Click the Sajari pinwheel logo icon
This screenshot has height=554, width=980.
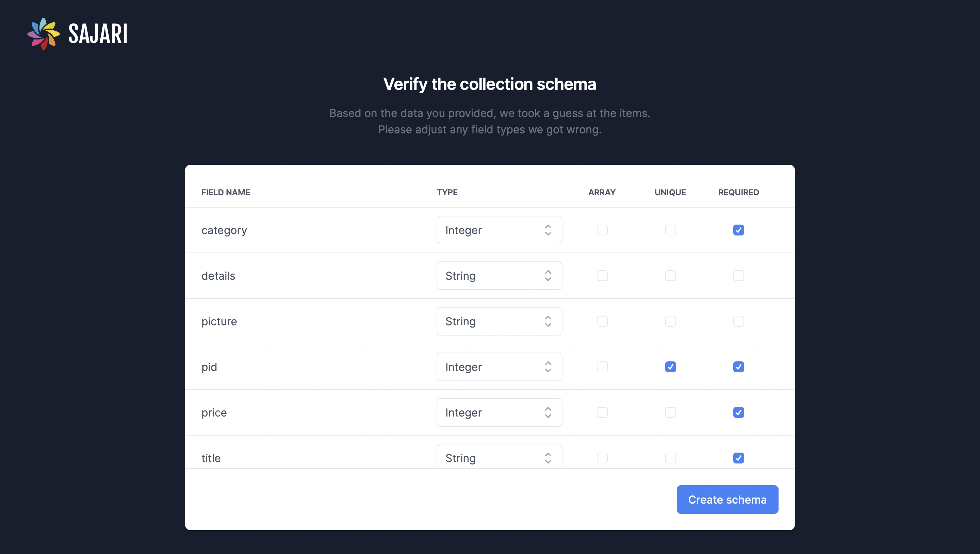(x=43, y=34)
